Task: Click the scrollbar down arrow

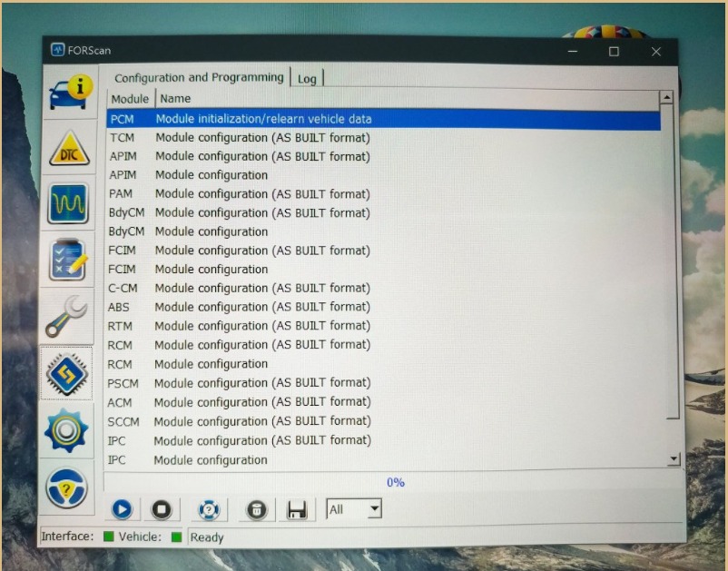Action: pyautogui.click(x=674, y=459)
